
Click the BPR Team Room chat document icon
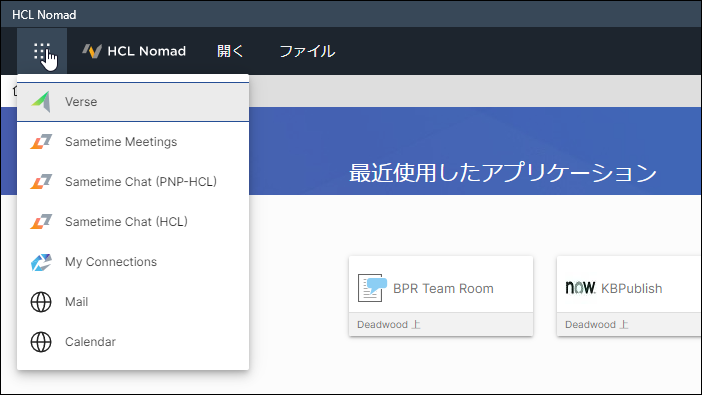[372, 288]
